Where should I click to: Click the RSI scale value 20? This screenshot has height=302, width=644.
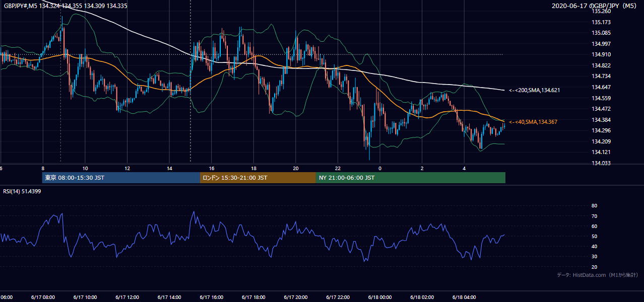(x=594, y=267)
